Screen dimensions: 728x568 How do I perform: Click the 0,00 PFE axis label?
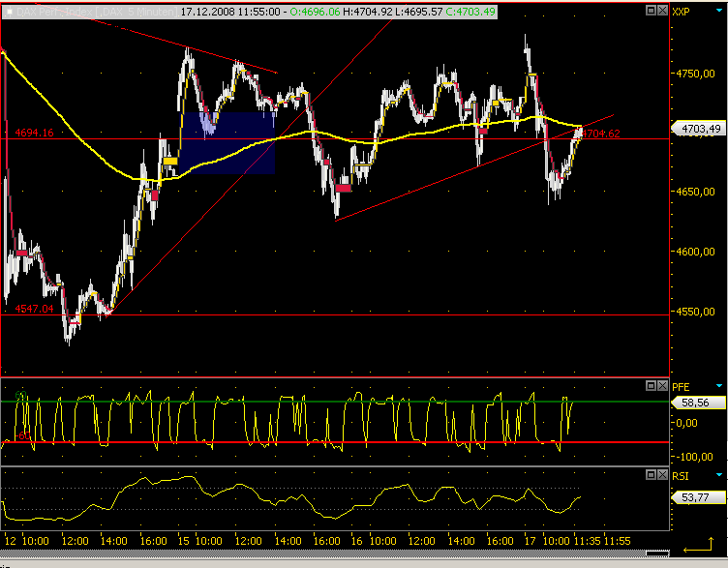686,423
